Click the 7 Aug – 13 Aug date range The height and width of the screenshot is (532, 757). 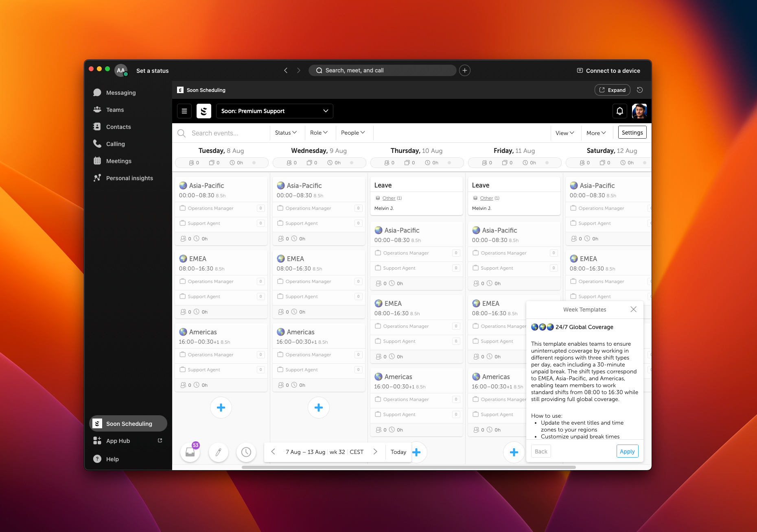305,452
